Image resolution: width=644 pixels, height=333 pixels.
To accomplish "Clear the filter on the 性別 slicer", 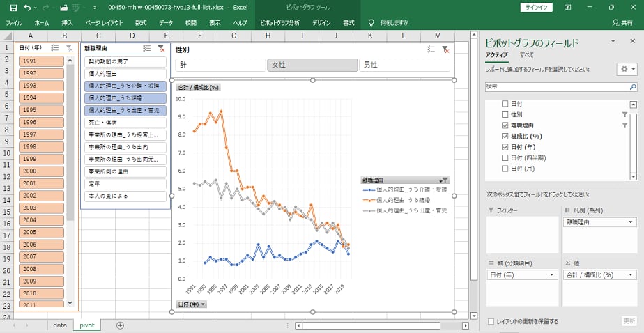I will [445, 49].
